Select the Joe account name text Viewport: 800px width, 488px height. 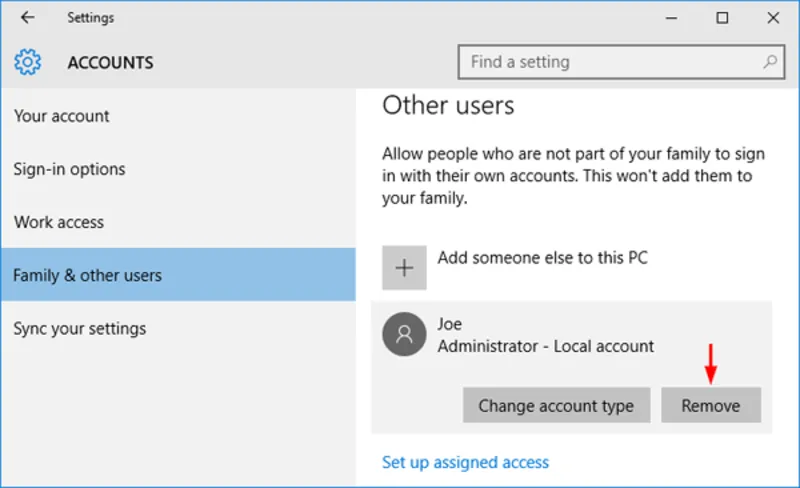click(450, 324)
